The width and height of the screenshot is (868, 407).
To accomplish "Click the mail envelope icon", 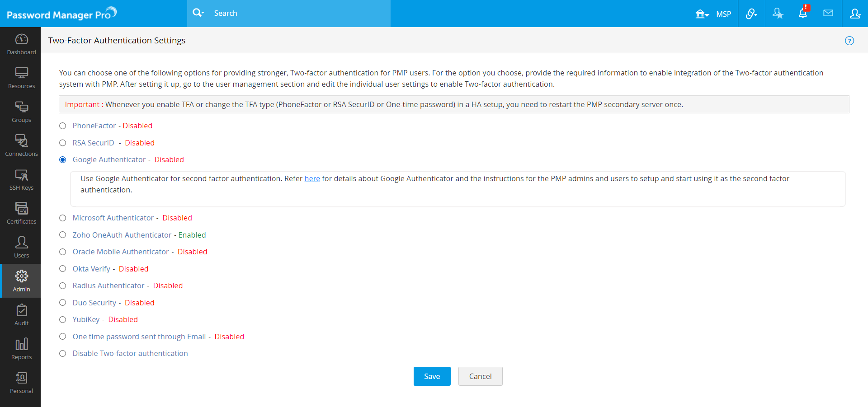I will [828, 13].
